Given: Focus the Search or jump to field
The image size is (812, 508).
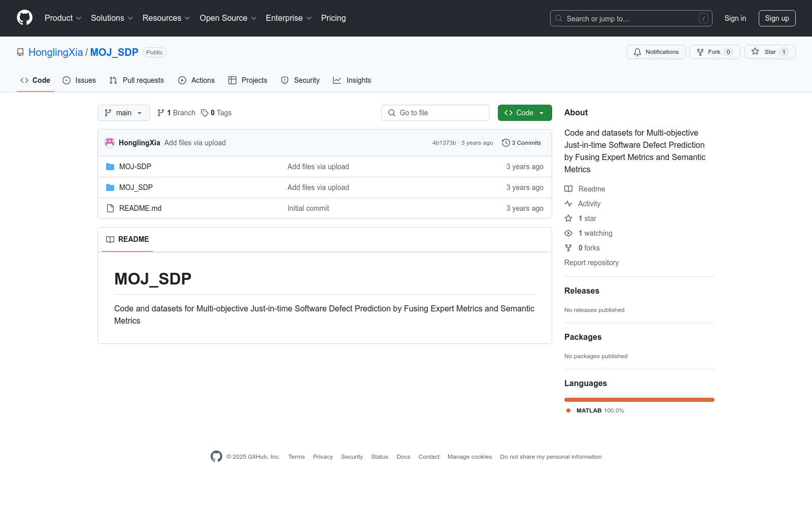Looking at the screenshot, I should (631, 18).
